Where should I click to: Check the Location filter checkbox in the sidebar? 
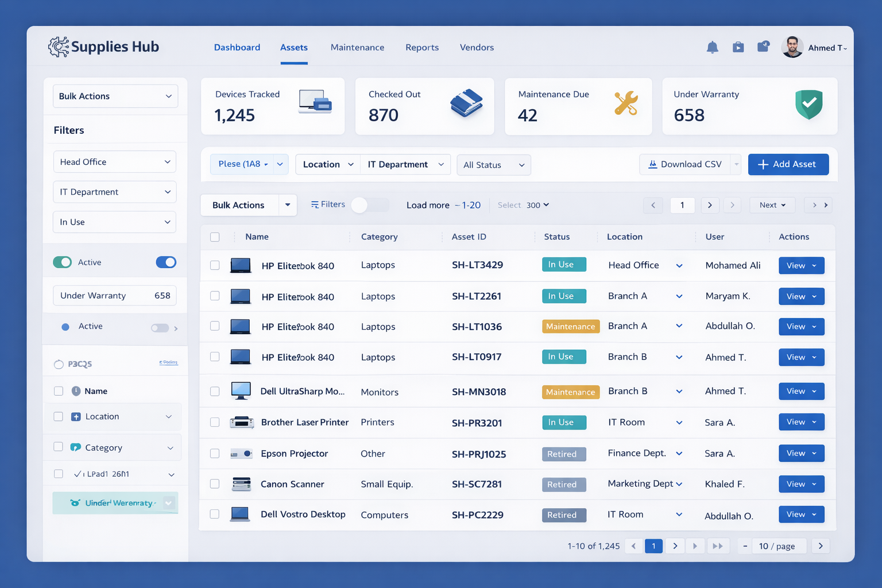pyautogui.click(x=59, y=416)
